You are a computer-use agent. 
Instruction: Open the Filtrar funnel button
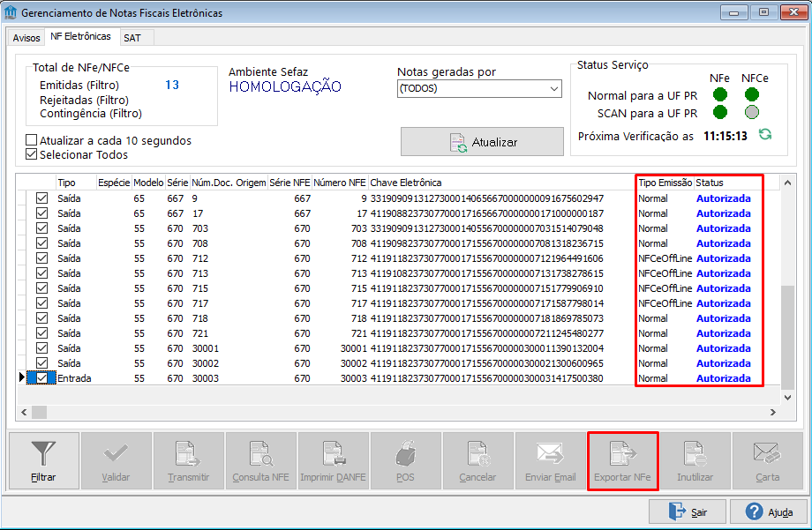(43, 460)
